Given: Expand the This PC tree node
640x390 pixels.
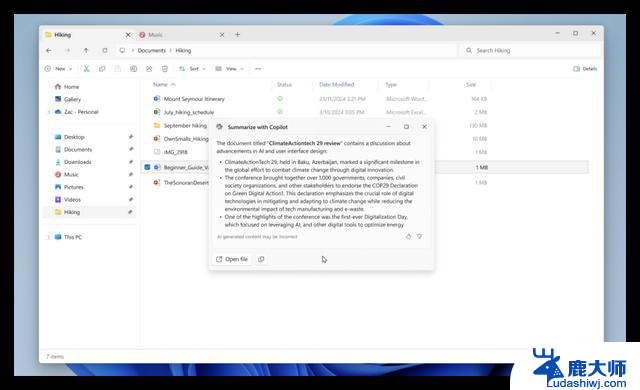Looking at the screenshot, I should (49, 237).
